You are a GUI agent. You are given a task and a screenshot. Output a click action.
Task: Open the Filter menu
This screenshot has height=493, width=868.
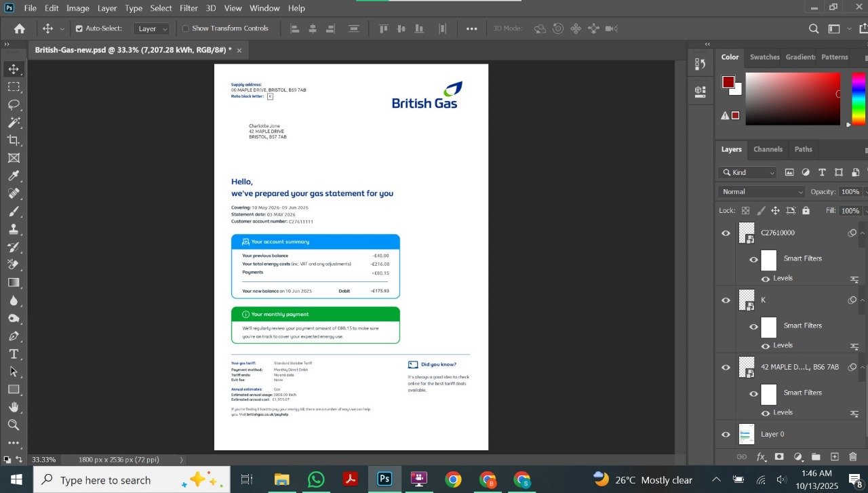click(189, 8)
